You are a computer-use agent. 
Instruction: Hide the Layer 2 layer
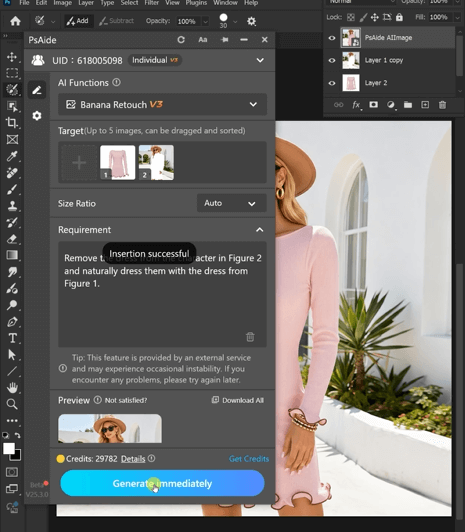[x=332, y=83]
